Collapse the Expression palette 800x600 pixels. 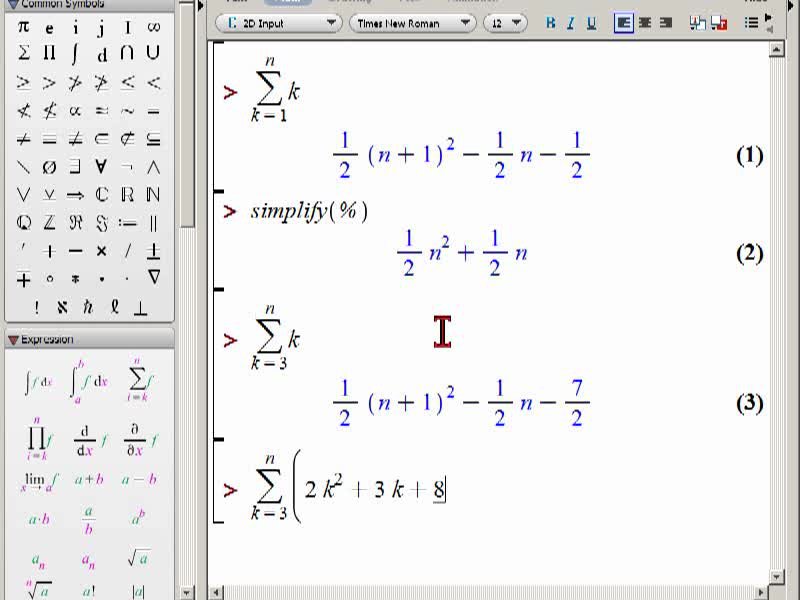(13, 340)
